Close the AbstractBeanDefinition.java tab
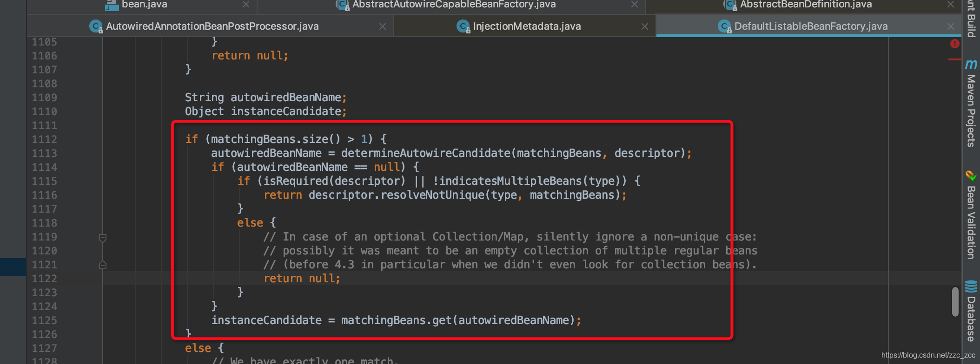Viewport: 980px width, 364px height. tap(951, 5)
